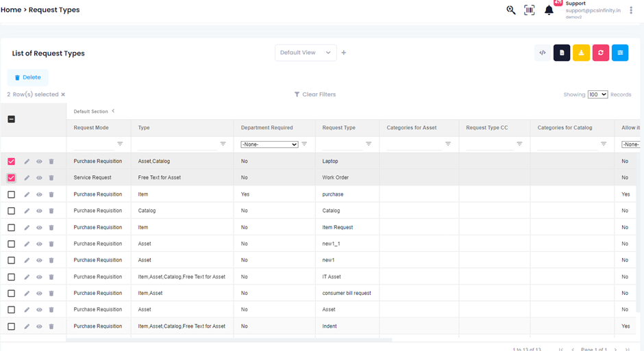Image resolution: width=644 pixels, height=351 pixels.
Task: Open the Default View dropdown
Action: click(x=306, y=53)
